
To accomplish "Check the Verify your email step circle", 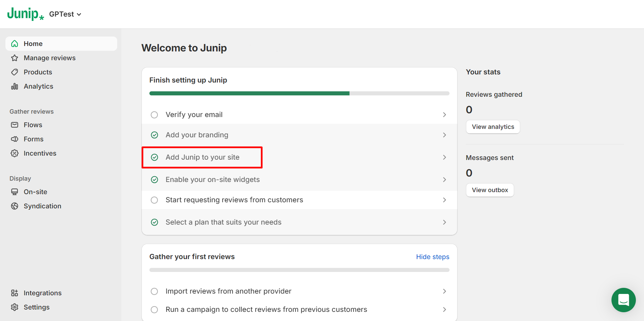I will pyautogui.click(x=154, y=114).
